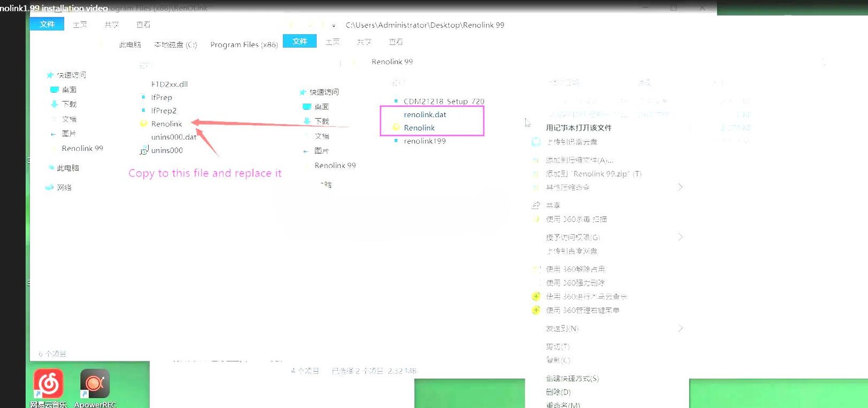868x408 pixels.
Task: Switch to the 主页 tab in the Renolink 99 window
Action: pos(333,42)
